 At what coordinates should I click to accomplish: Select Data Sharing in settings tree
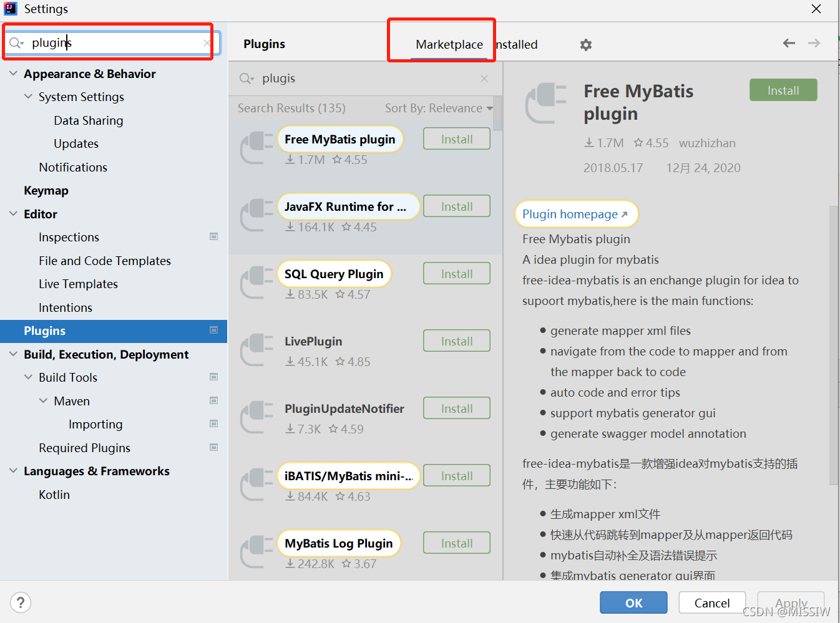point(88,120)
